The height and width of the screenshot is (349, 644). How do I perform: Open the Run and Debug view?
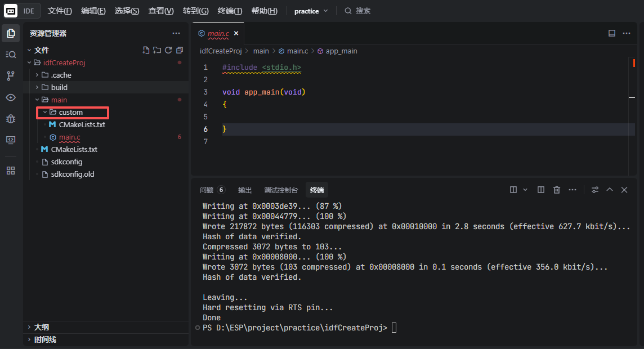click(x=11, y=119)
